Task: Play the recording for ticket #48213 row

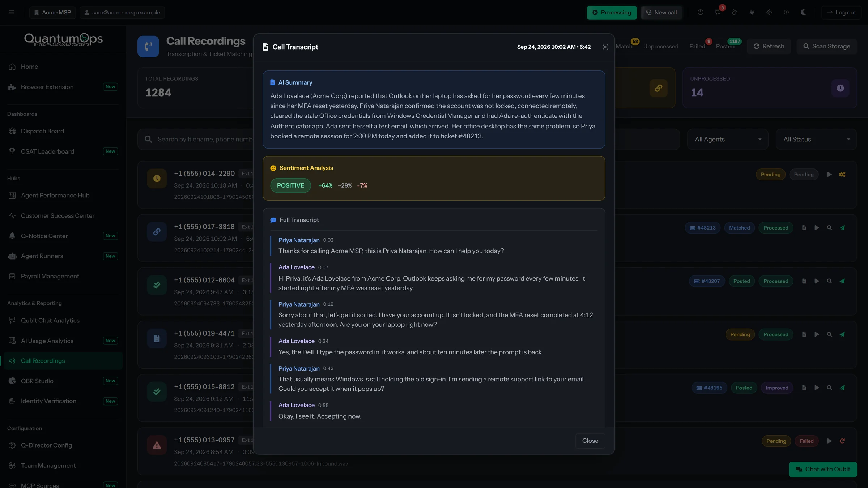Action: [817, 228]
